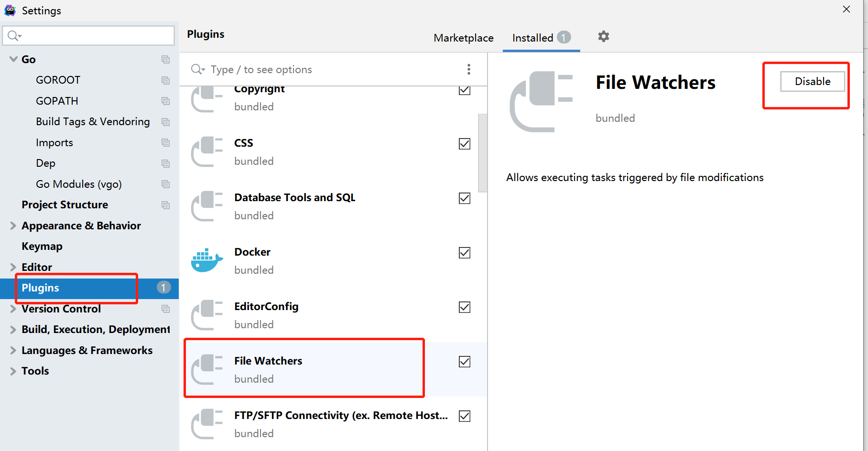Click the project-level icon next to Imports

[x=165, y=142]
